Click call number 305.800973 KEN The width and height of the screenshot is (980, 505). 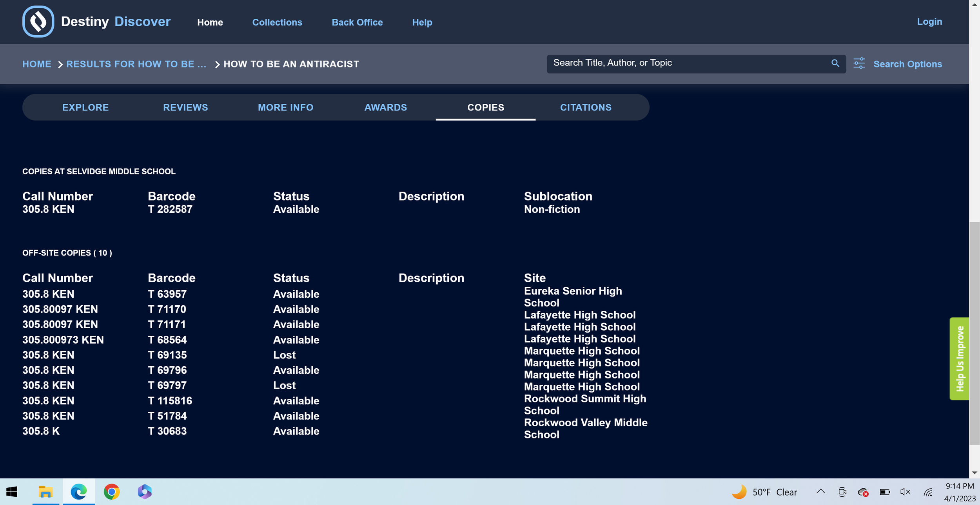click(x=63, y=340)
